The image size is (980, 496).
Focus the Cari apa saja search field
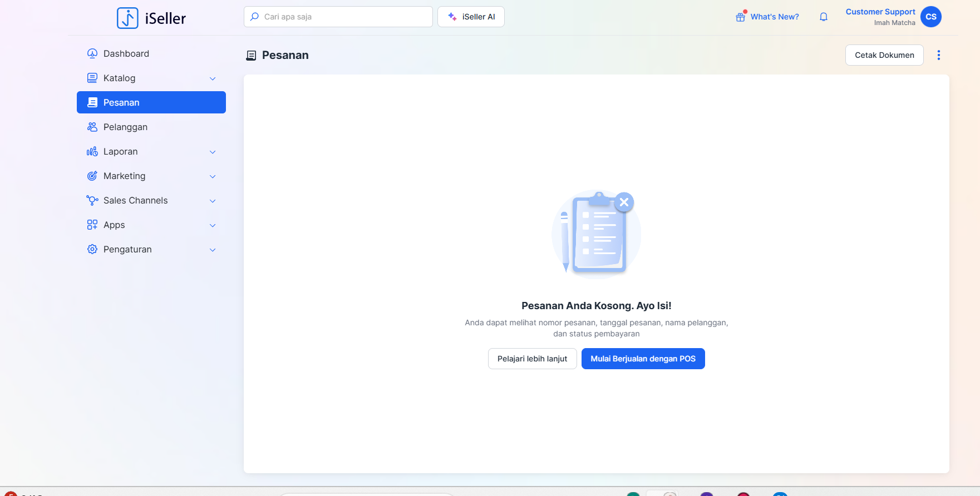tap(338, 17)
